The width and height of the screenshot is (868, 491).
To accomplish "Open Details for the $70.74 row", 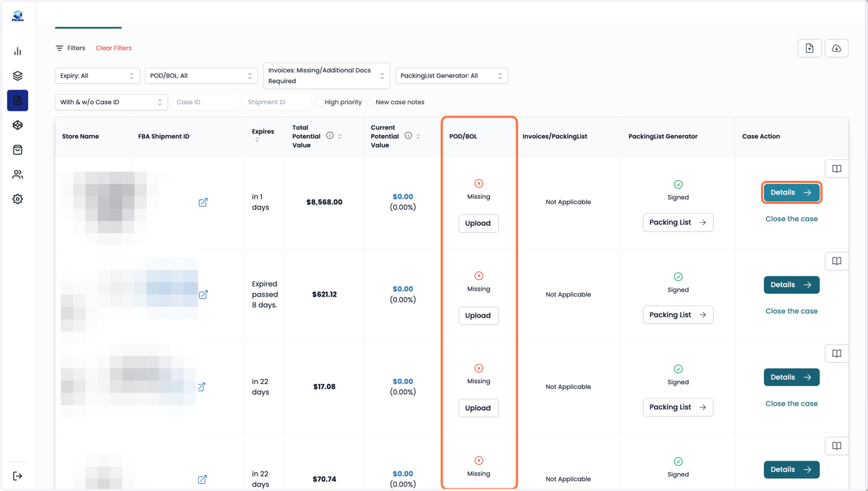I will coord(791,470).
